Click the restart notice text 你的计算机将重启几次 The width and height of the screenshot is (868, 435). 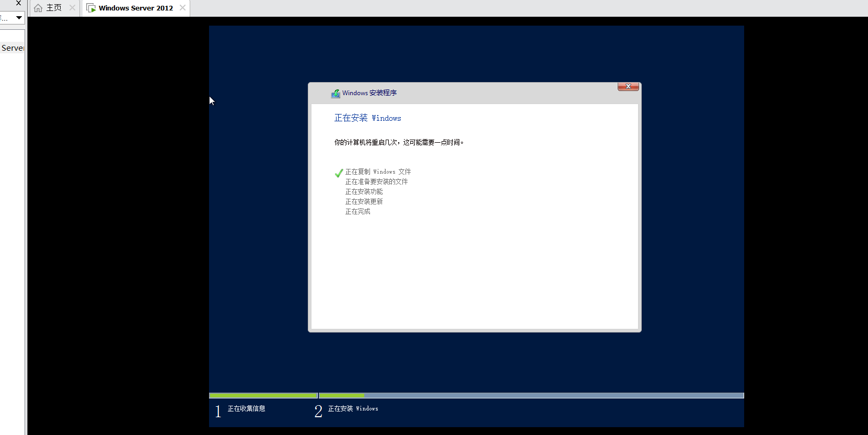pyautogui.click(x=399, y=142)
